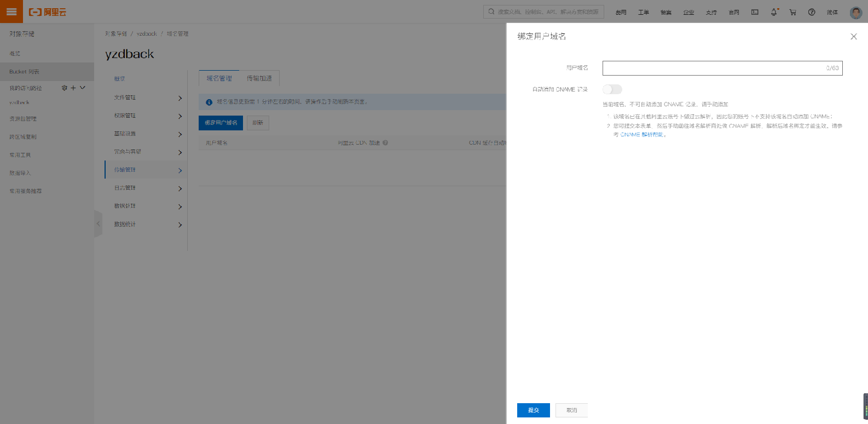
Task: Open 费用 in the top navigation
Action: pos(621,12)
